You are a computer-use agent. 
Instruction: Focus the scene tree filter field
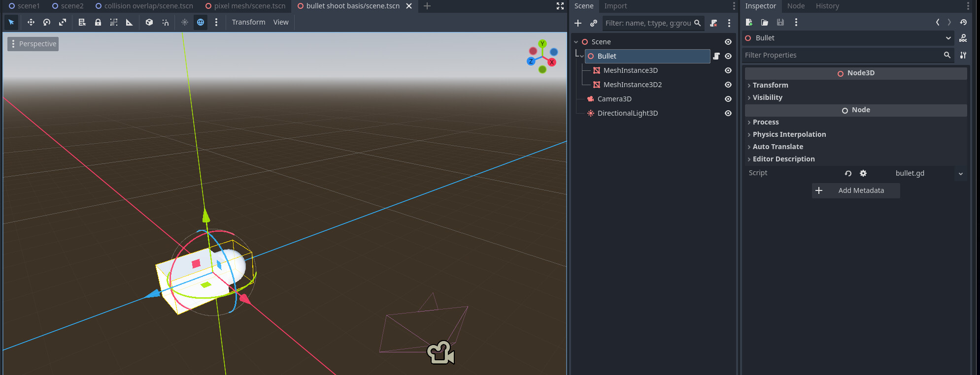pos(653,23)
